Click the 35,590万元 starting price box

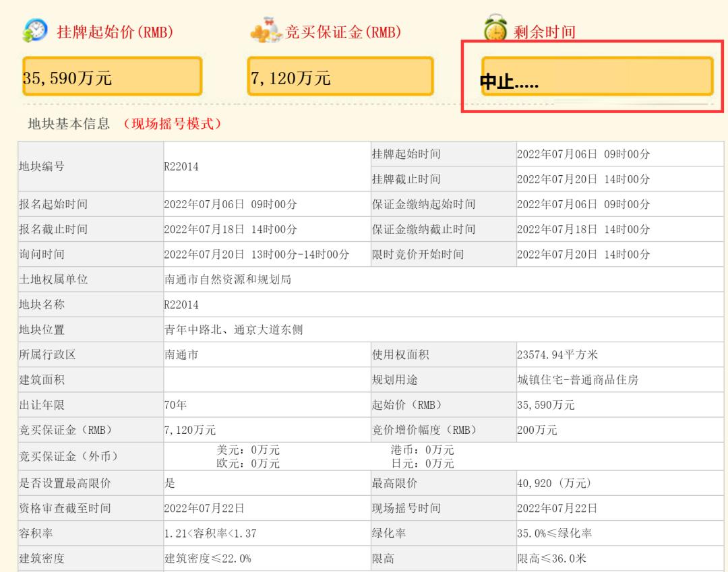(113, 77)
